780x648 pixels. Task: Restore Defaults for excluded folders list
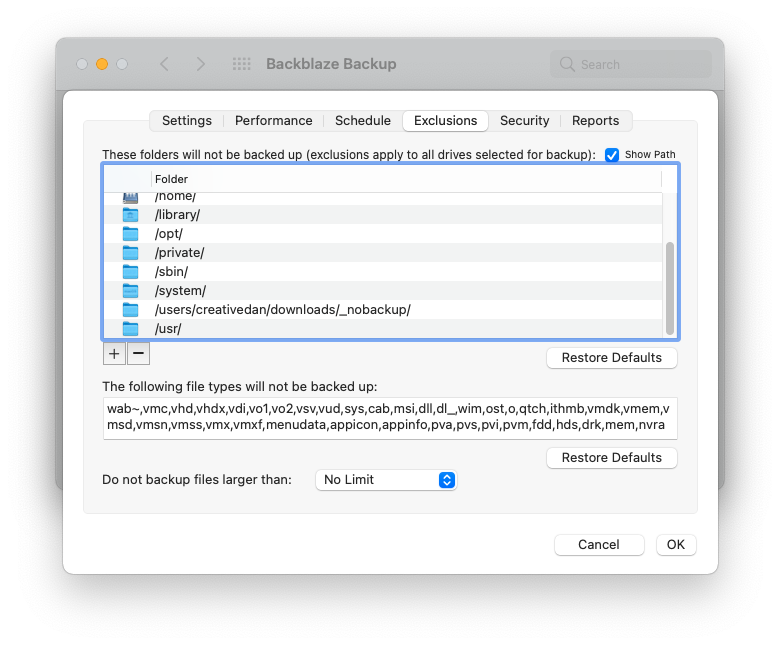coord(612,358)
